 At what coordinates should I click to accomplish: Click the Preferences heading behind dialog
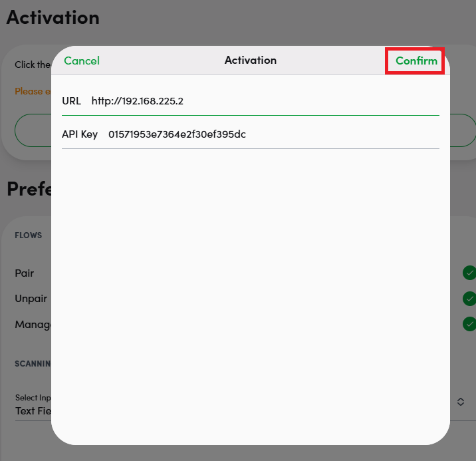[x=28, y=189]
